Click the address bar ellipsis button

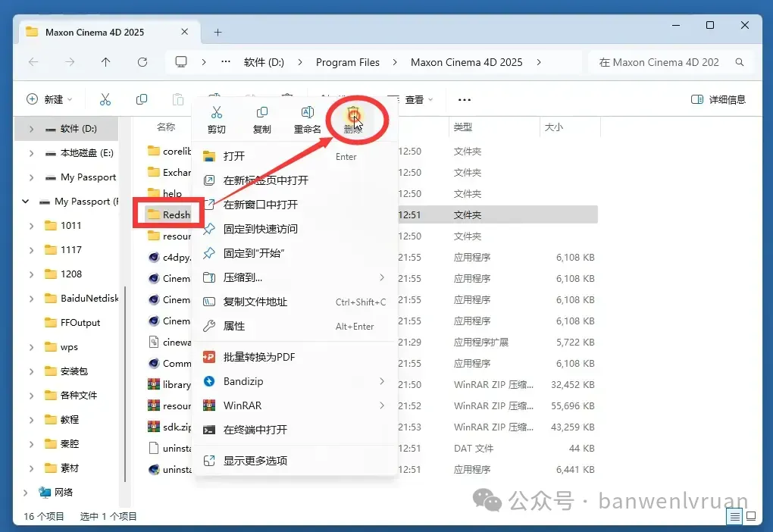tap(225, 62)
